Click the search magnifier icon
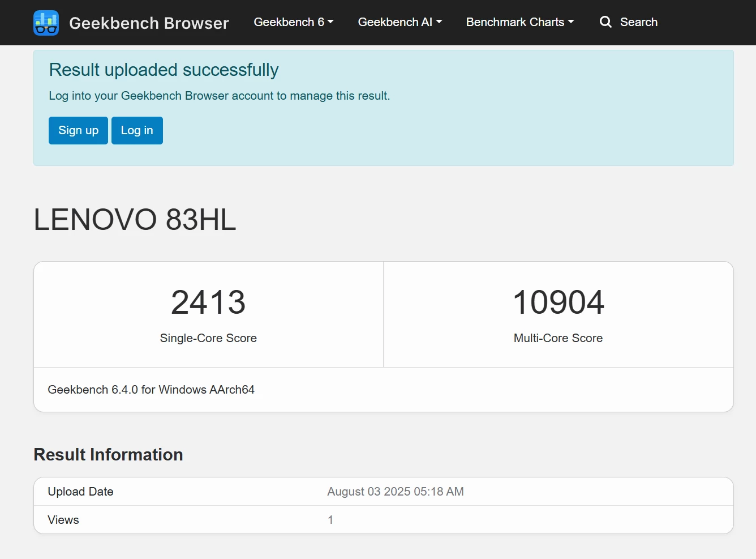The height and width of the screenshot is (559, 756). click(x=605, y=22)
